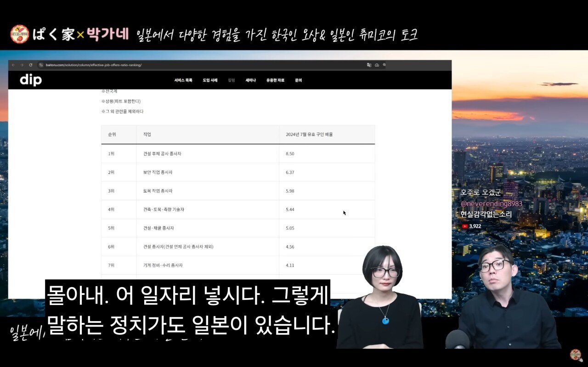
Task: Open the 서비스 목록 menu
Action: click(183, 80)
